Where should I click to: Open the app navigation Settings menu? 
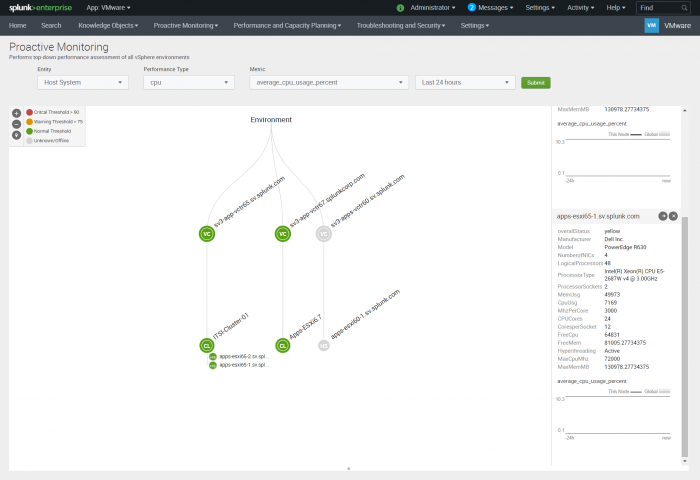tap(475, 25)
